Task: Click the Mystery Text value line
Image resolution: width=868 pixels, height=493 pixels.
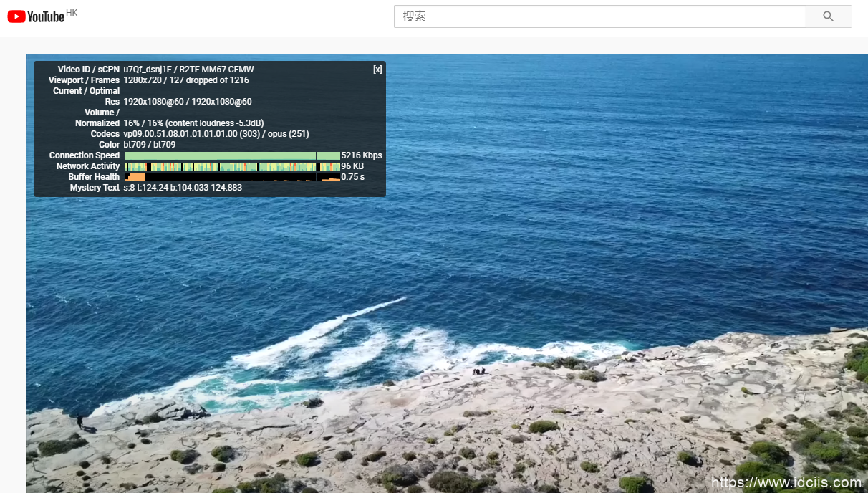Action: 183,188
